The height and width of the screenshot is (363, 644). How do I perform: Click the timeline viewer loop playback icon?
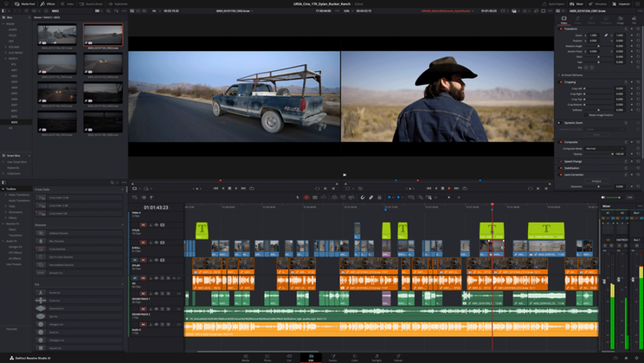tap(465, 188)
